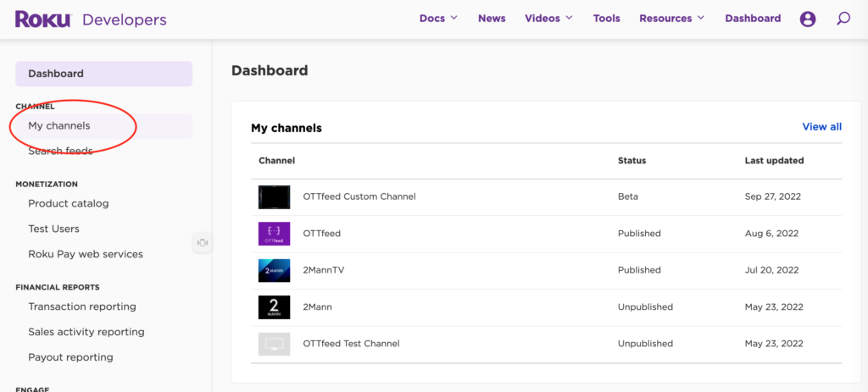Open Transaction reporting
This screenshot has height=392, width=868.
(82, 306)
